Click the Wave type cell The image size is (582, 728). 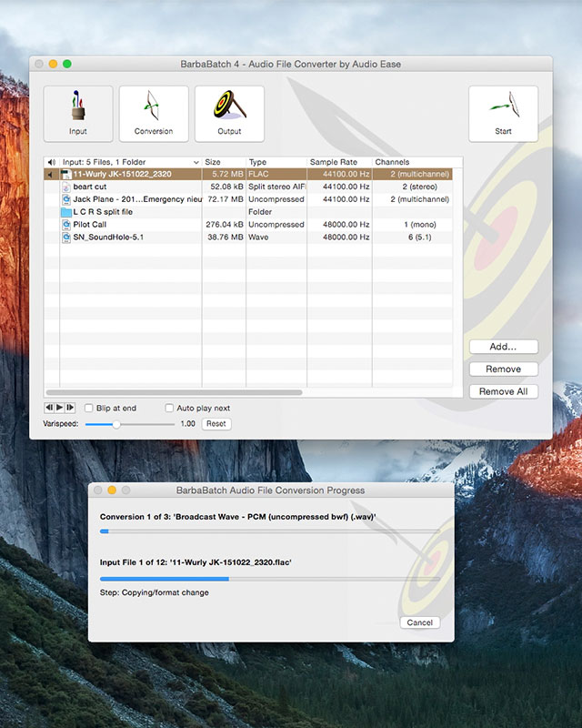pos(258,237)
